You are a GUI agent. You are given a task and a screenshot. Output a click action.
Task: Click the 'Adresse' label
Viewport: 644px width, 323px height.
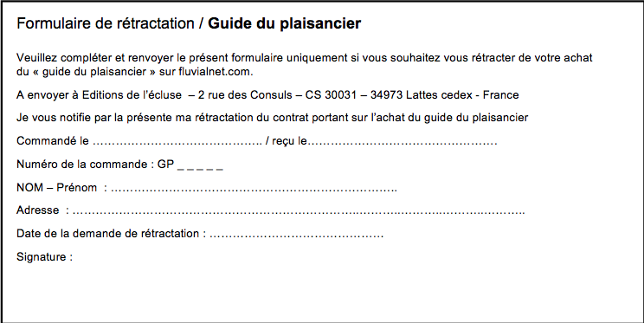(x=38, y=210)
